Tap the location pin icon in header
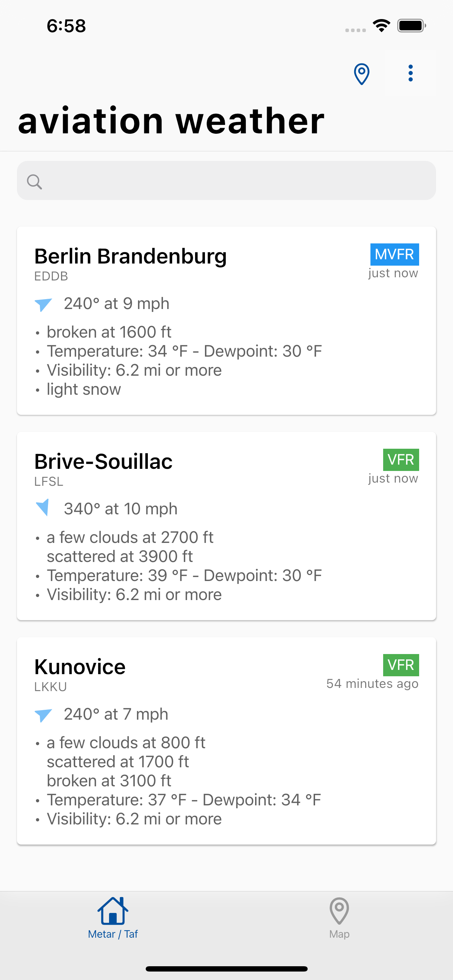 (361, 74)
